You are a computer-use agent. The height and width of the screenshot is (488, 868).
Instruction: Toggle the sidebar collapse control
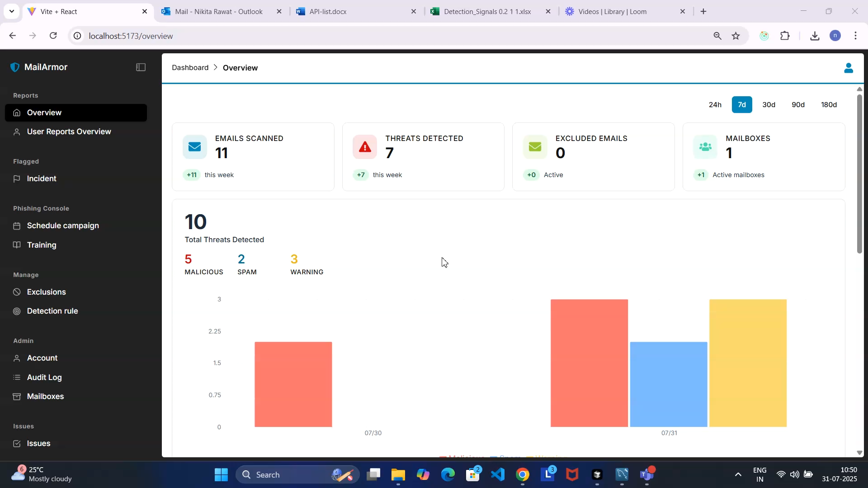(x=141, y=67)
